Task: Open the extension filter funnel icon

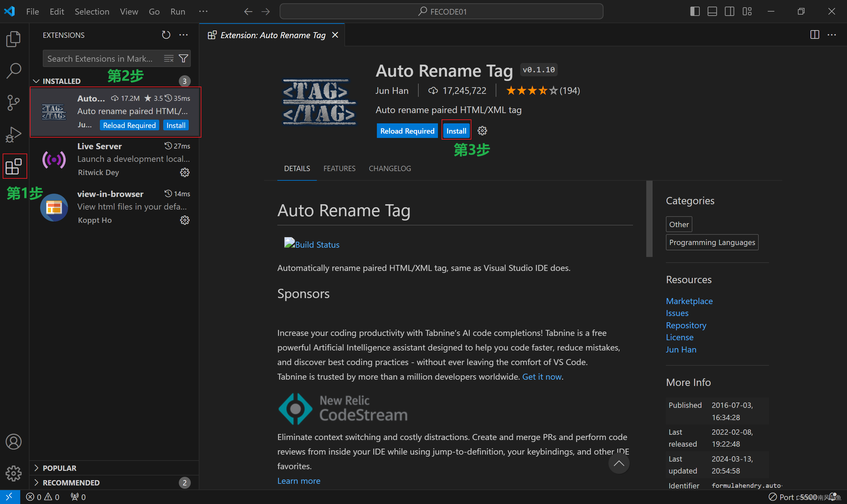Action: coord(183,58)
